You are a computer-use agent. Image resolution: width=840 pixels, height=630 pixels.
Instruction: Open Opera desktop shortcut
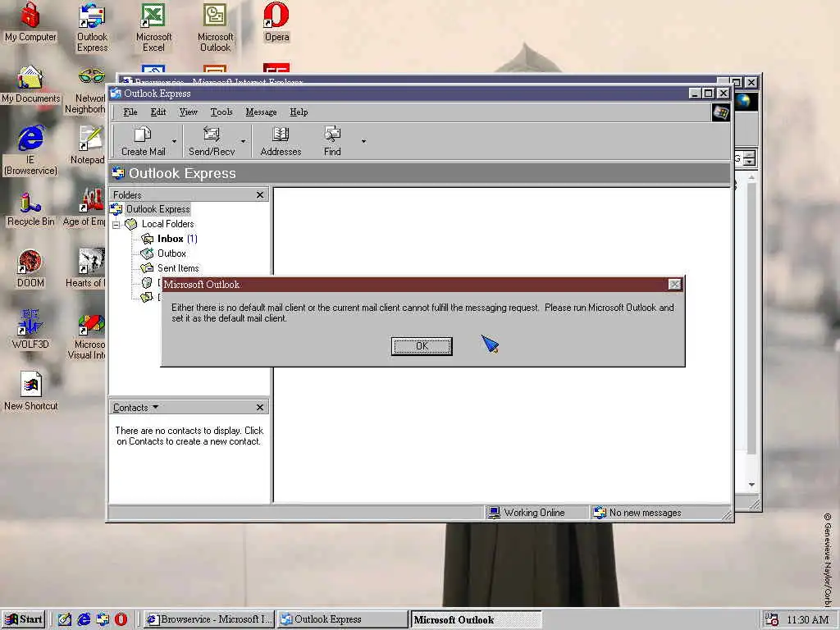click(x=276, y=22)
